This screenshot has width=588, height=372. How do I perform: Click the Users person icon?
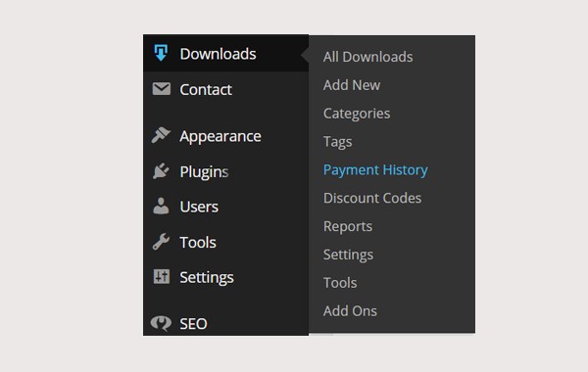point(161,206)
